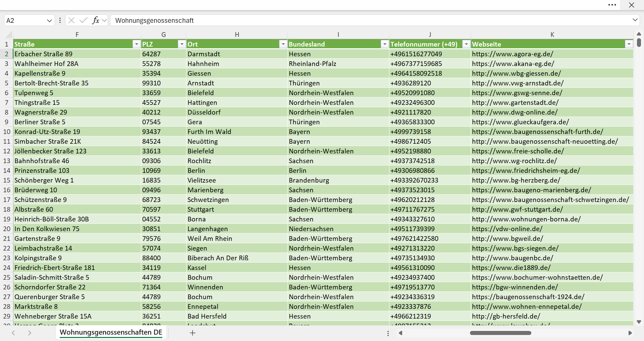Click next sheet navigation arrow

[30, 333]
